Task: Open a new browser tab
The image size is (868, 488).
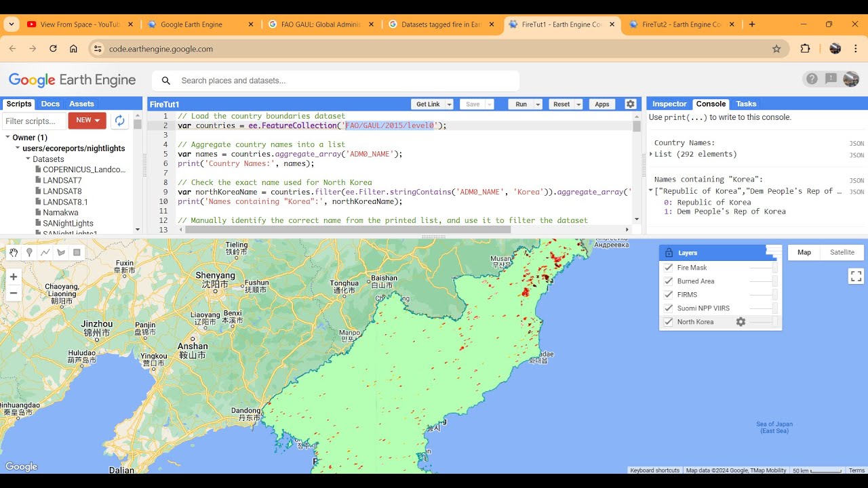Action: tap(752, 24)
